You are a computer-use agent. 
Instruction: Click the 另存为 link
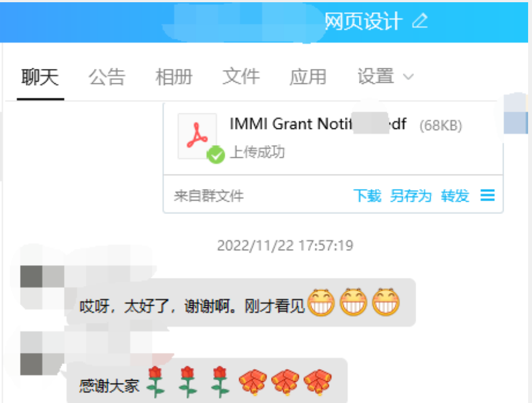coord(411,196)
